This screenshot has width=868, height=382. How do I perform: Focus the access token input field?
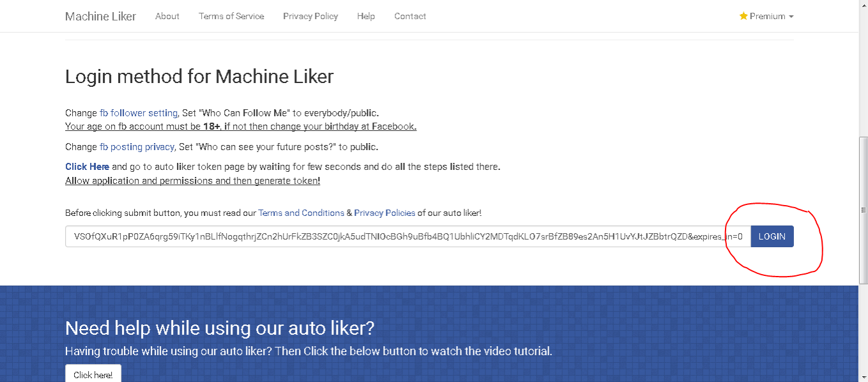click(x=408, y=236)
